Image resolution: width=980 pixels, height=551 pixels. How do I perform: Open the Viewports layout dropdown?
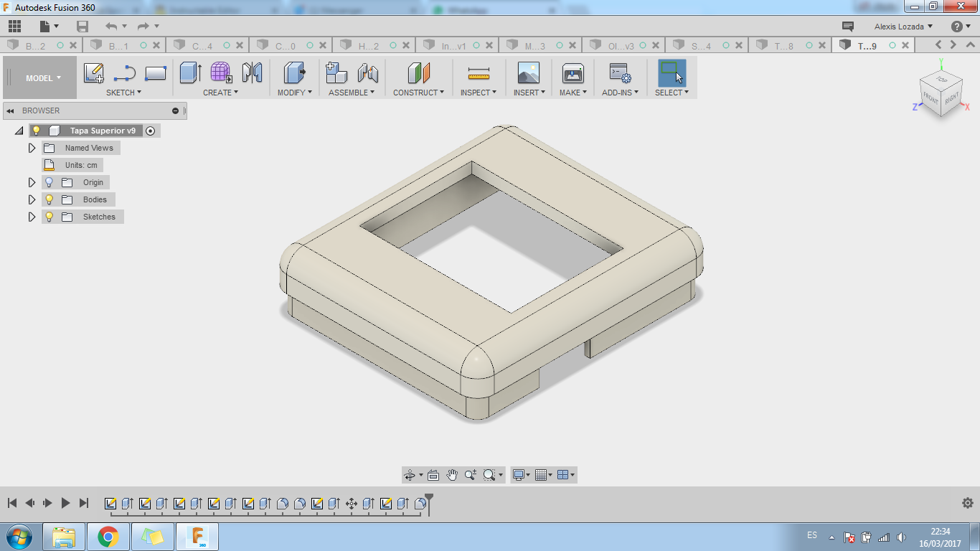coord(566,475)
